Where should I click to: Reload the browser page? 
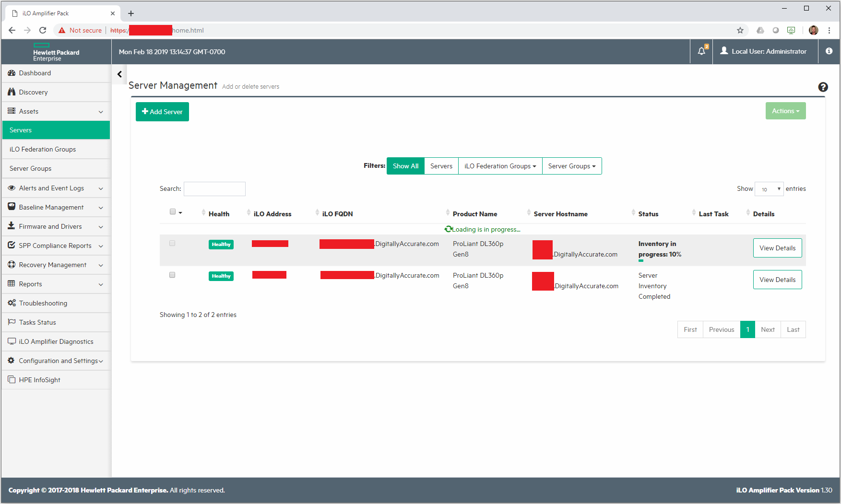click(x=43, y=30)
